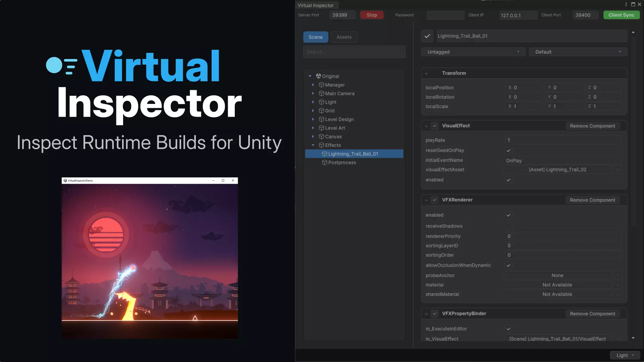Click the Main Camera GameObject cube icon
Image resolution: width=644 pixels, height=362 pixels.
[x=321, y=94]
